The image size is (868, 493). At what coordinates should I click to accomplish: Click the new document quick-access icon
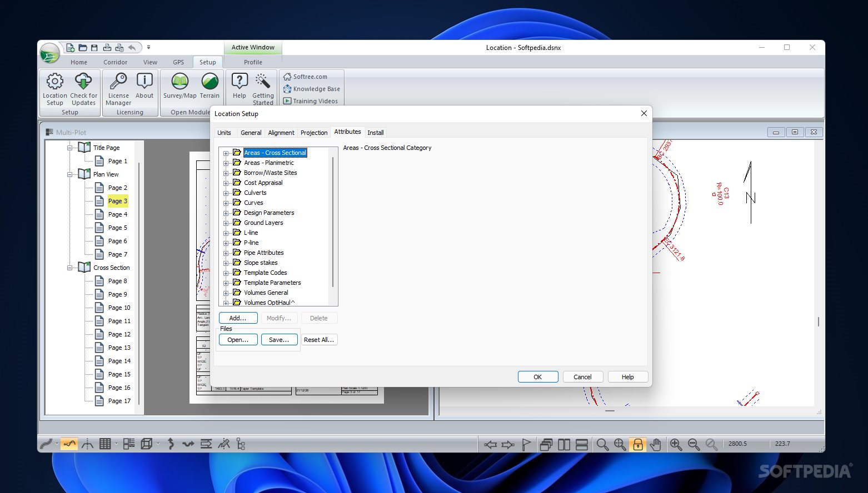coord(71,48)
